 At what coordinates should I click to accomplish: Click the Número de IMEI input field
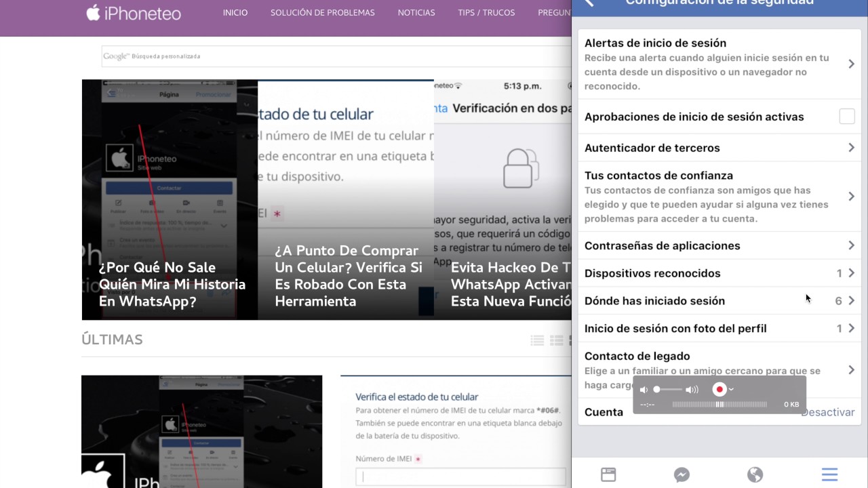(460, 476)
